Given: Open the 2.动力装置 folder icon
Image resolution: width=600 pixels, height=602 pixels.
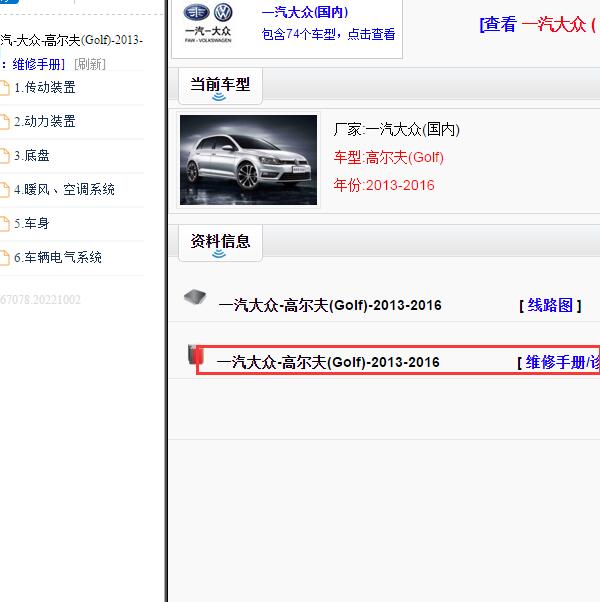Looking at the screenshot, I should 5,122.
